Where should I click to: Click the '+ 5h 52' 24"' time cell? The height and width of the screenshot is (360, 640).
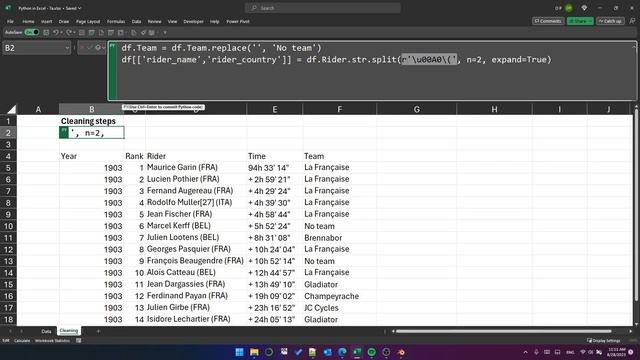[275, 226]
